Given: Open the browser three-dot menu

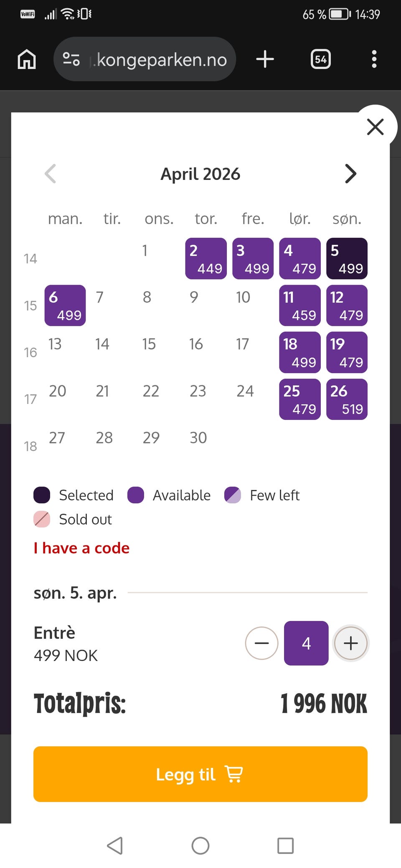Looking at the screenshot, I should (x=374, y=59).
